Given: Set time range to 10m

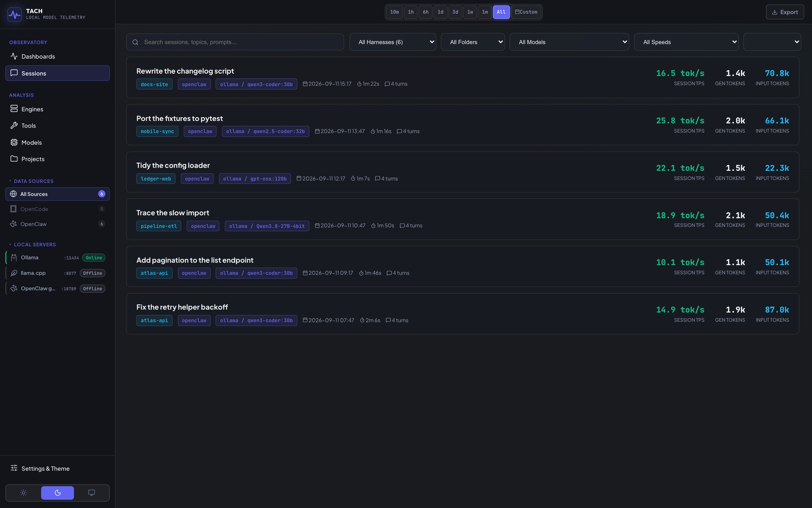Looking at the screenshot, I should coord(395,12).
